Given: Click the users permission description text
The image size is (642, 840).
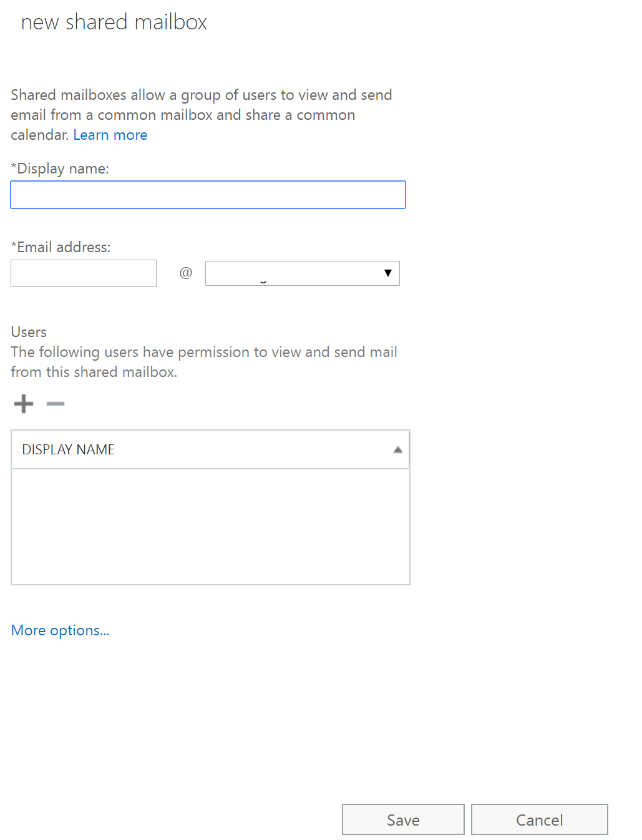Looking at the screenshot, I should [x=203, y=362].
